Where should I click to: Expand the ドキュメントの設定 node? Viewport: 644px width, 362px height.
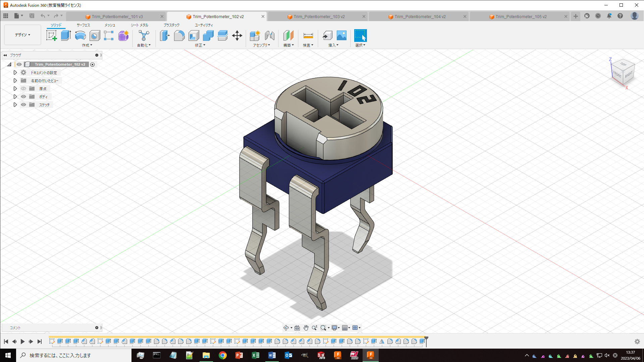15,72
